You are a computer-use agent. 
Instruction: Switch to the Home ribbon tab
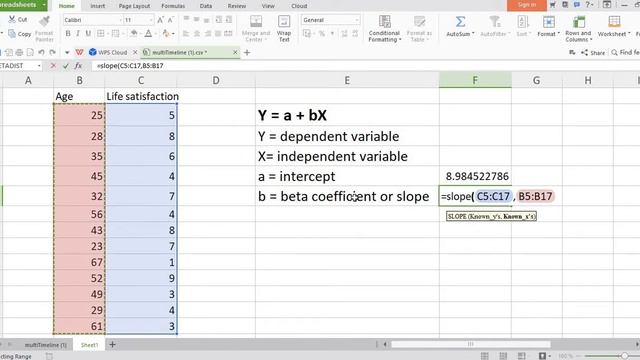pyautogui.click(x=67, y=6)
